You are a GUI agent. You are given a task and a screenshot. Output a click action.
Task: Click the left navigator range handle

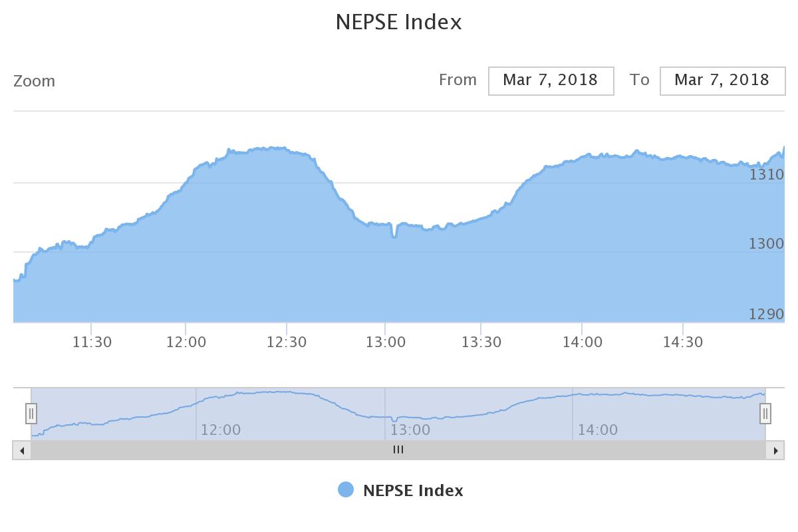[31, 414]
